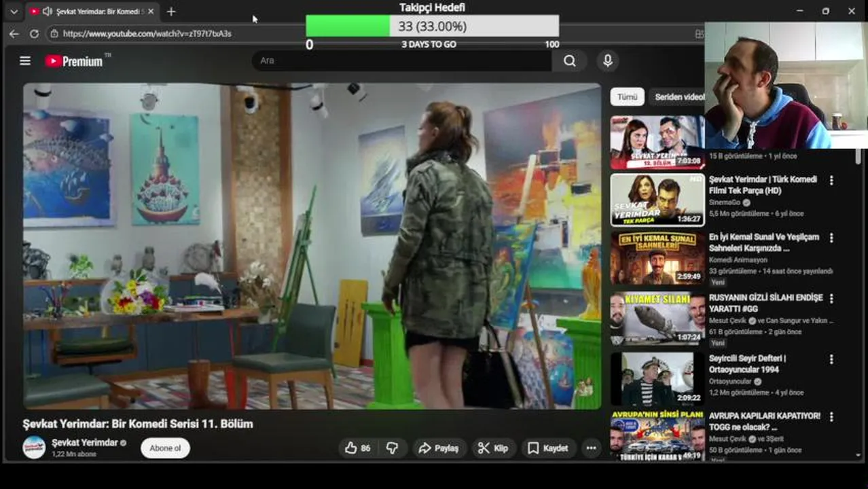Open Şevkat Yerimdar Tek Parça video thumbnail

click(657, 200)
